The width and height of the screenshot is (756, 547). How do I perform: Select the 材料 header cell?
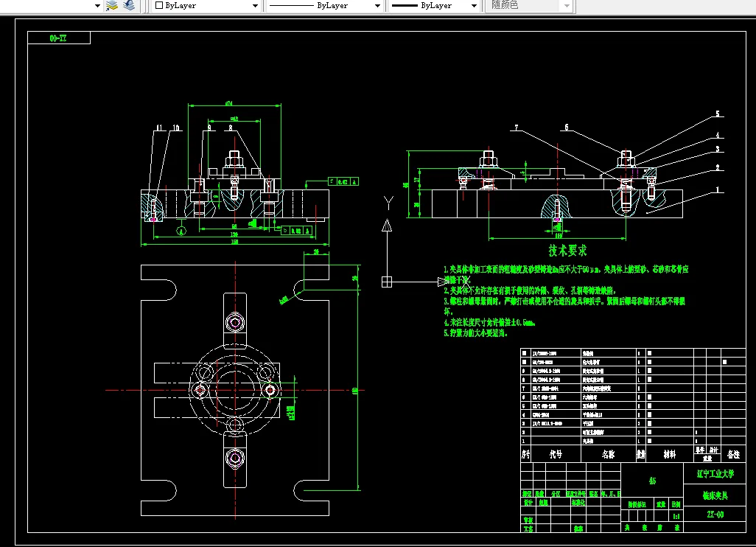(x=670, y=454)
